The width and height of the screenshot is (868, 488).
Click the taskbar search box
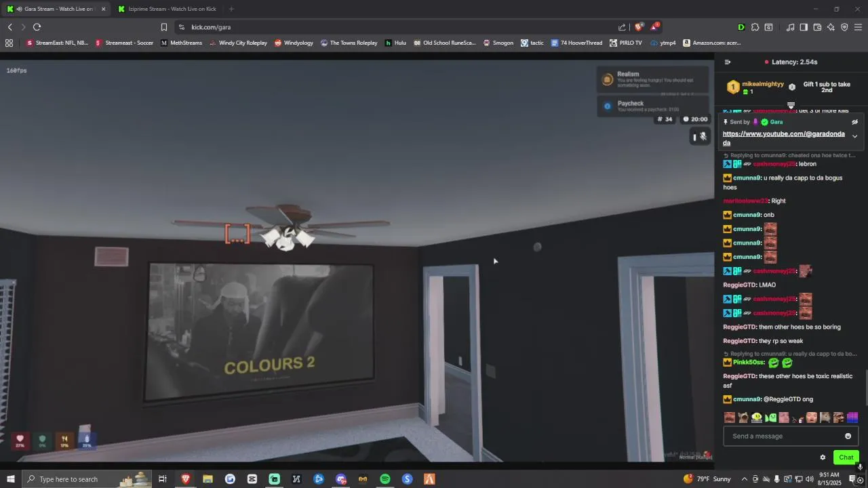pyautogui.click(x=88, y=479)
